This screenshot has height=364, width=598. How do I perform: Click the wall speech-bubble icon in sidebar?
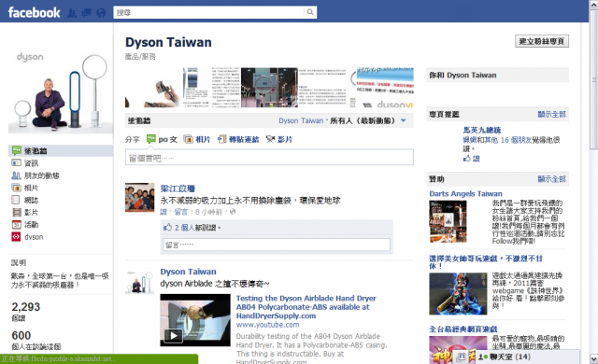point(16,151)
